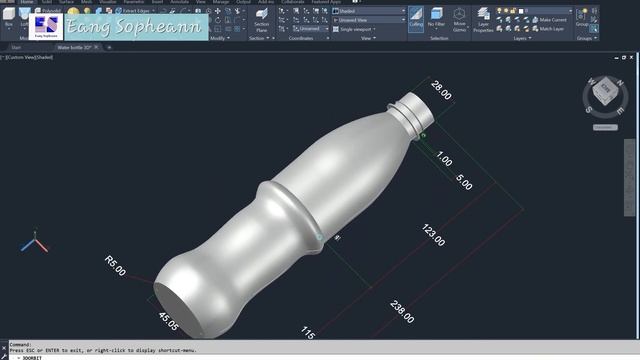Open the Single viewport configuration menu
The height and width of the screenshot is (360, 640).
point(354,29)
